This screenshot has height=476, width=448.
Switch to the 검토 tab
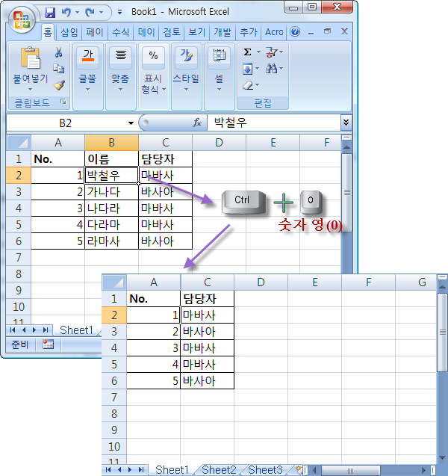[172, 32]
